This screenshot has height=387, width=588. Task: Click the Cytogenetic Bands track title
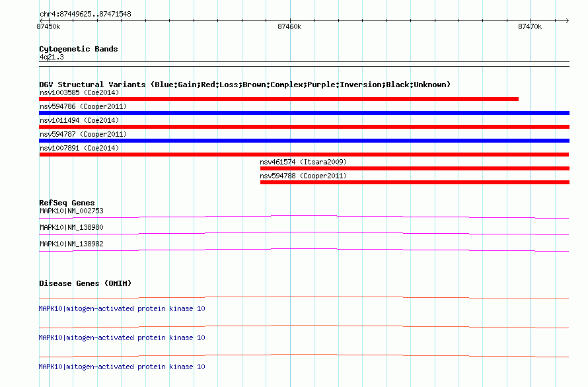79,49
